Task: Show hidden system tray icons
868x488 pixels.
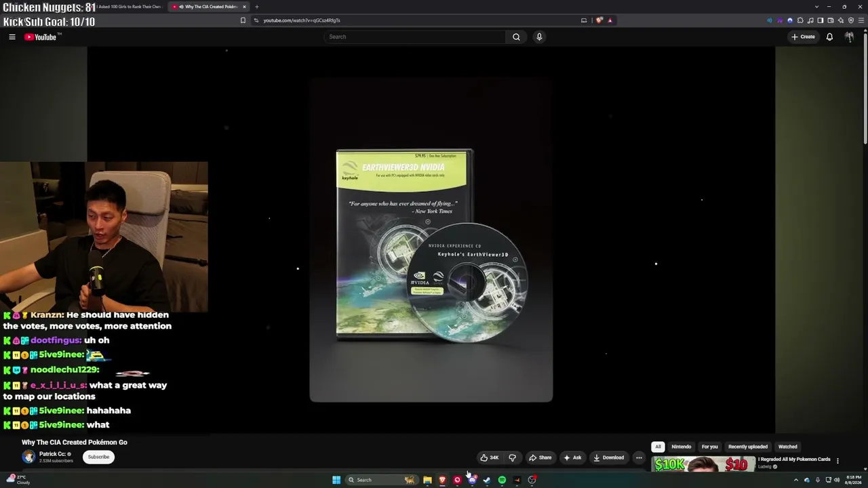Action: [796, 480]
